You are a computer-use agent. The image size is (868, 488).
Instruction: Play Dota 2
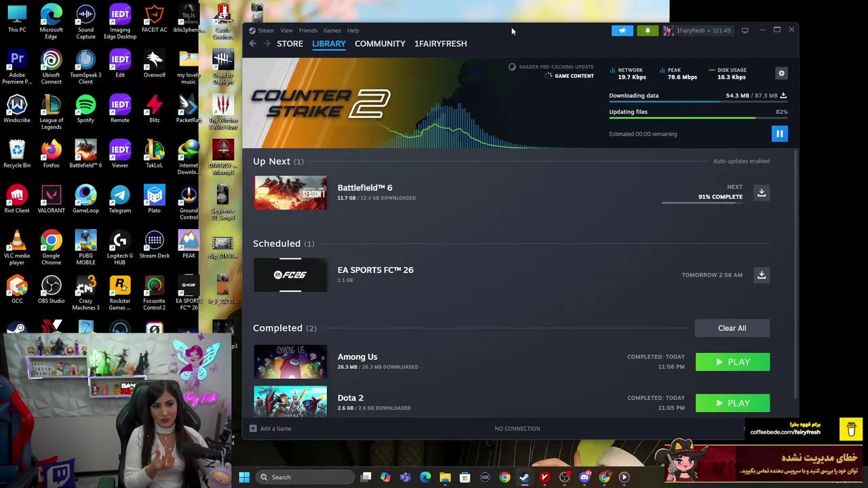pyautogui.click(x=732, y=403)
